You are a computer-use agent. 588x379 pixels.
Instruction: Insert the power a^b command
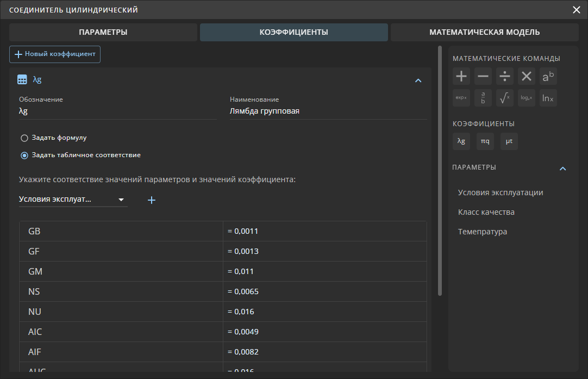pyautogui.click(x=548, y=76)
